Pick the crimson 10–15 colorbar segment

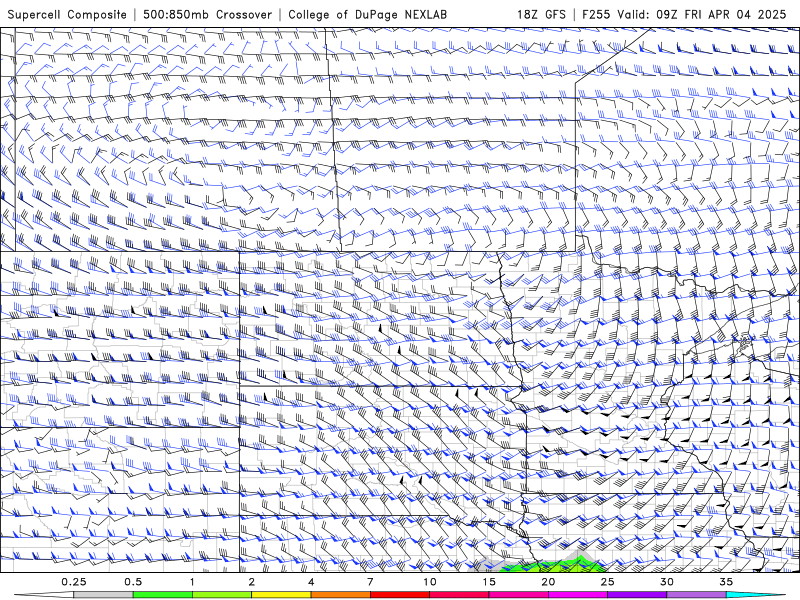pyautogui.click(x=459, y=595)
